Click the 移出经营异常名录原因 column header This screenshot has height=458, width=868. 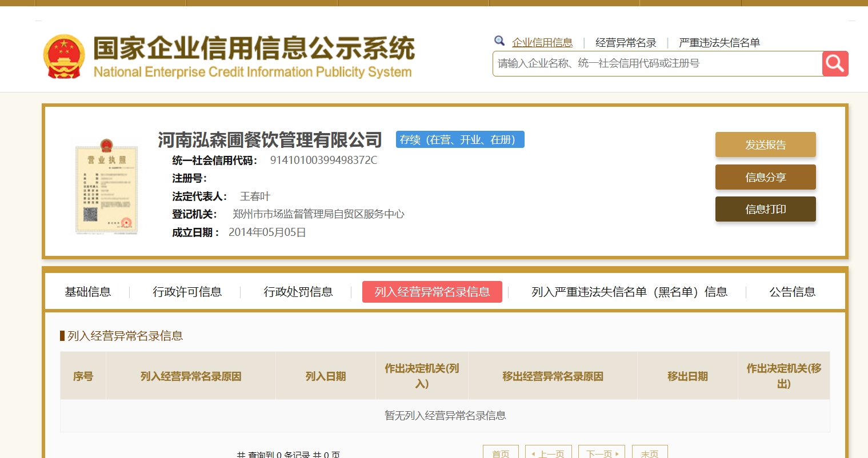(x=553, y=376)
